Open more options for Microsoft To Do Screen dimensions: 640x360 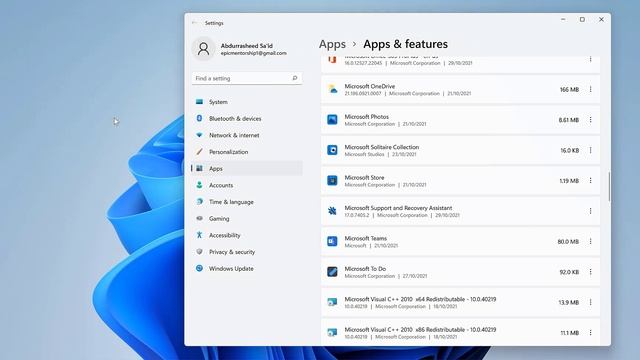pos(590,272)
